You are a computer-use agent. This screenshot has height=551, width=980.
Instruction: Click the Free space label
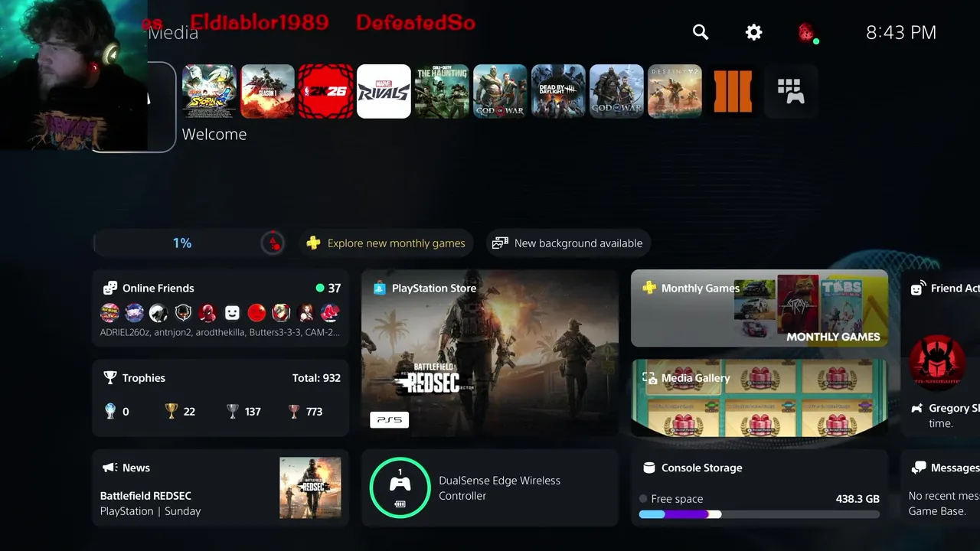pos(677,499)
